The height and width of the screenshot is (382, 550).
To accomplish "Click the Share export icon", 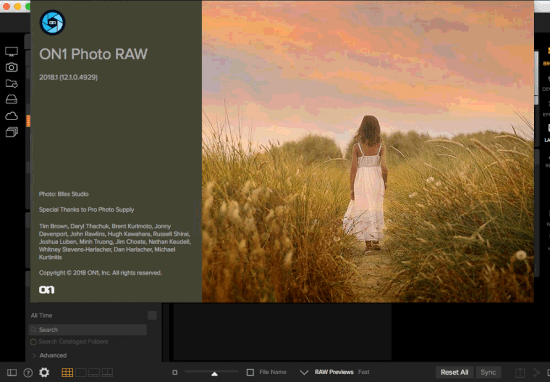I will pos(520,373).
